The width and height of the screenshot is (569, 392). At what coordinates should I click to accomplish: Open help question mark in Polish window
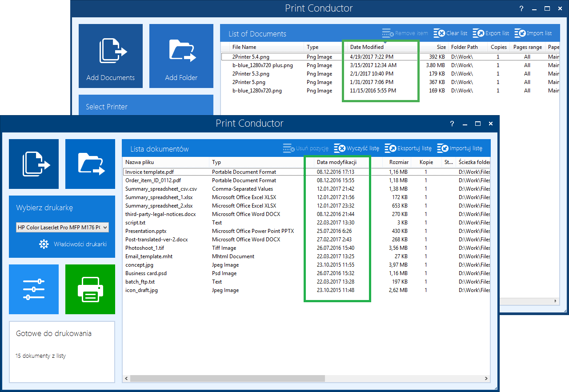[452, 124]
